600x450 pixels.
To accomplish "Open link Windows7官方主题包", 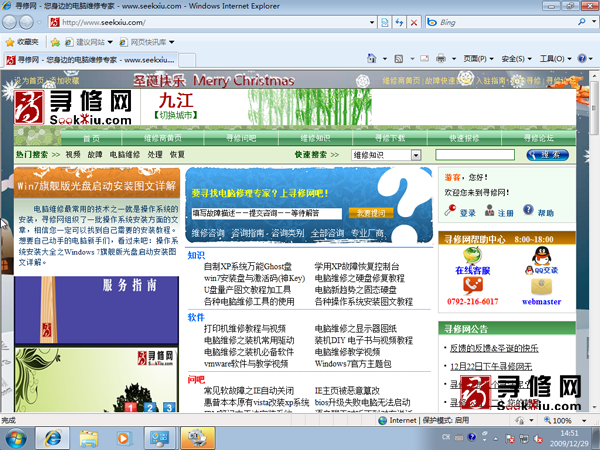I will click(353, 364).
